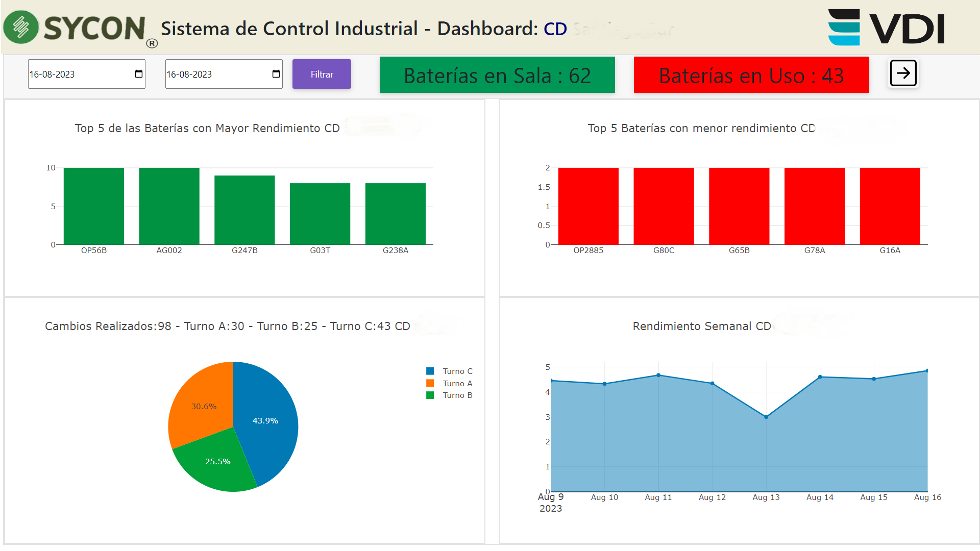Click the Baterías en Sala banner
Viewport: 980px width, 551px height.
[x=497, y=76]
